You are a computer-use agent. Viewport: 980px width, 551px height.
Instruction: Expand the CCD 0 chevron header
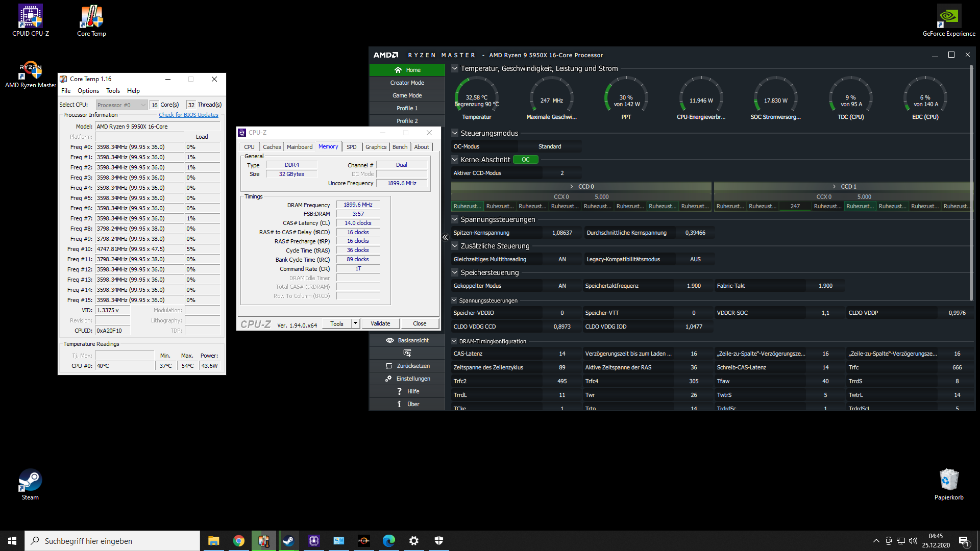pyautogui.click(x=572, y=187)
